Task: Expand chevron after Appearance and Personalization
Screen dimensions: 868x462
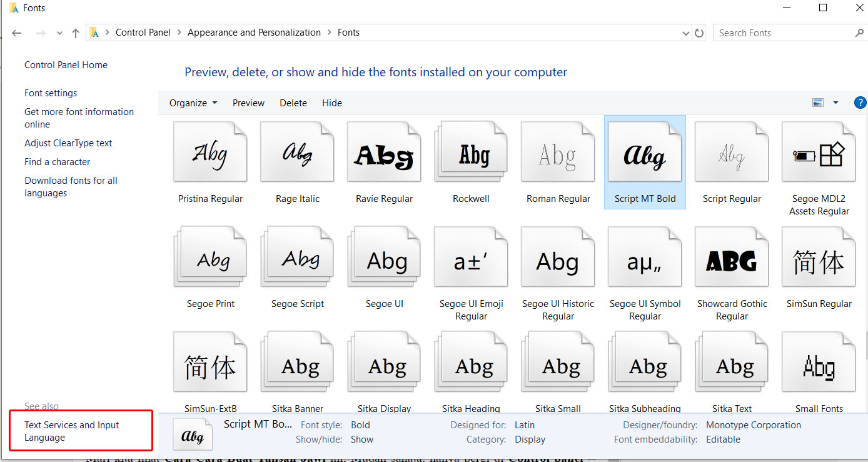Action: point(329,33)
